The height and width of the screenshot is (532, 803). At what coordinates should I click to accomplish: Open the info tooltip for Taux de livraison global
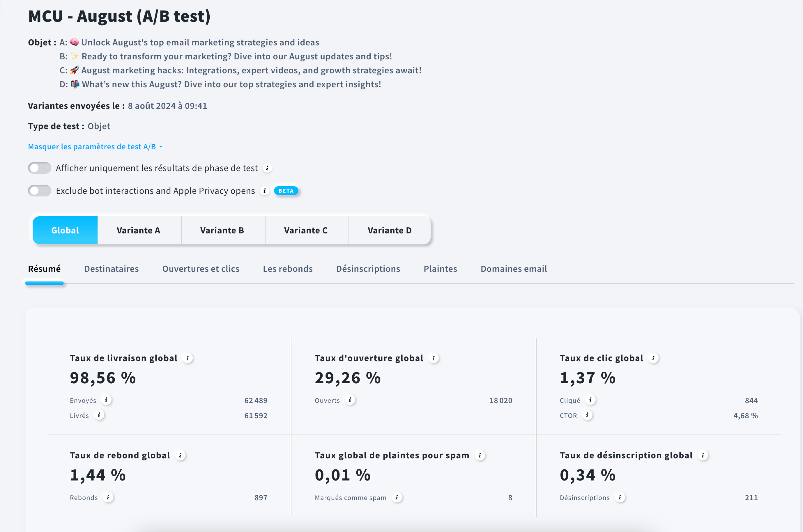[x=188, y=358]
